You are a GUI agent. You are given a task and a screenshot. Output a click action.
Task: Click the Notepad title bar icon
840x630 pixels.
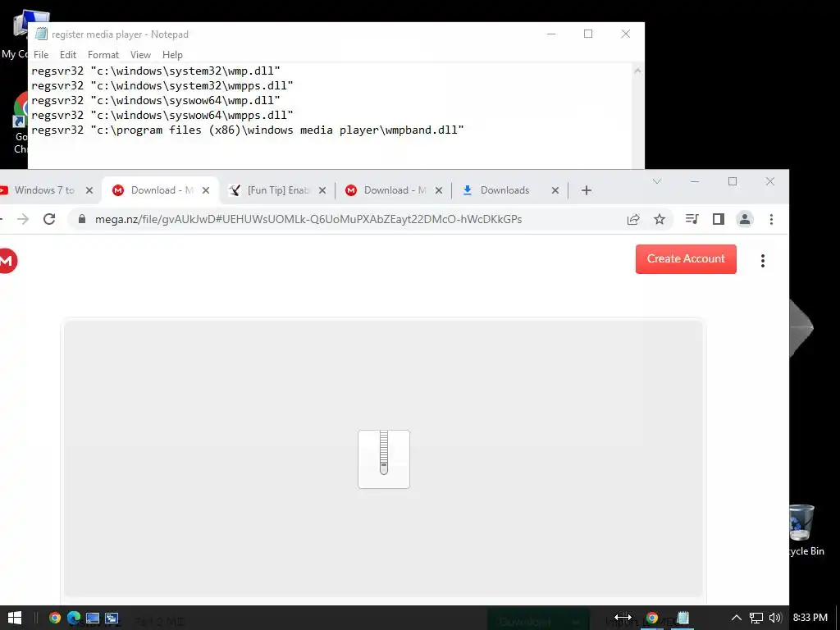coord(41,34)
